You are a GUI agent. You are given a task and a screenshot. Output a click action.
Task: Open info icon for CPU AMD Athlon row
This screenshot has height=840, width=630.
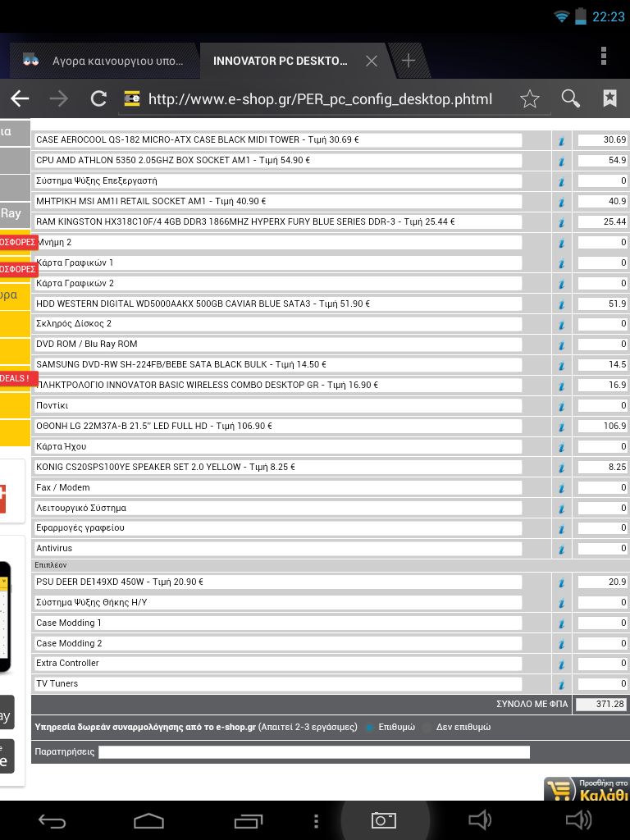(x=561, y=161)
